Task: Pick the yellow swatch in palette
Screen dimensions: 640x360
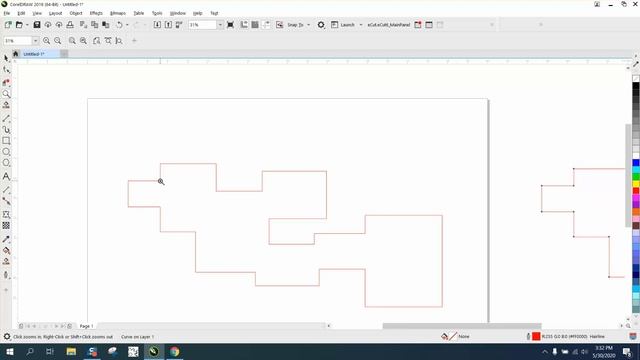Action: pyautogui.click(x=636, y=184)
